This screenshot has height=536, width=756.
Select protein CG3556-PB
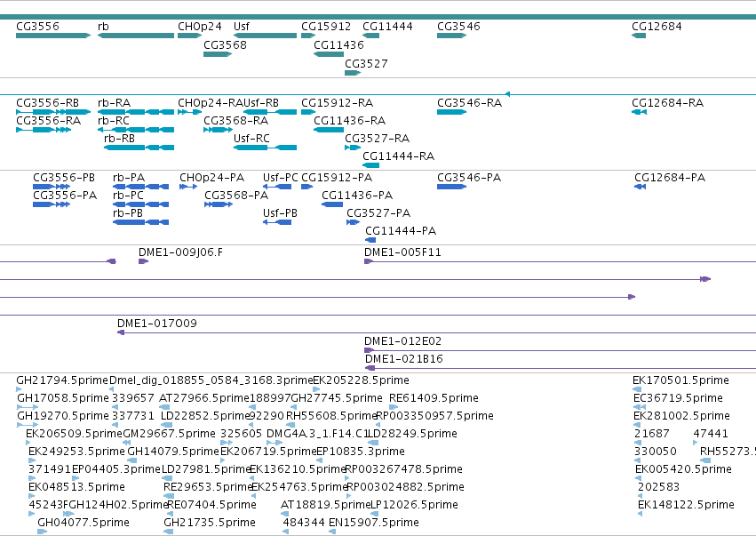pos(52,187)
